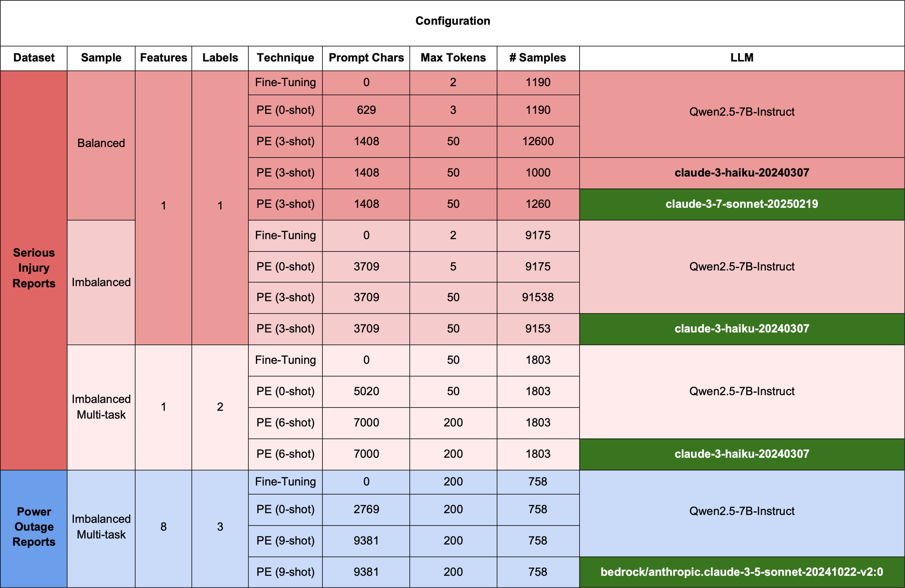The image size is (905, 588).
Task: Click the bold claude-3-haiku-20240307 pink cell
Action: tap(742, 173)
